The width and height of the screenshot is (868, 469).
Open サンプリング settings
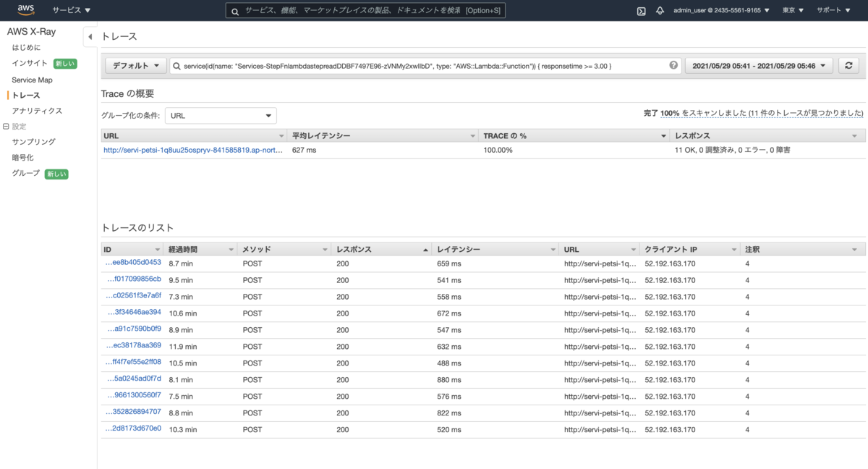click(x=33, y=142)
